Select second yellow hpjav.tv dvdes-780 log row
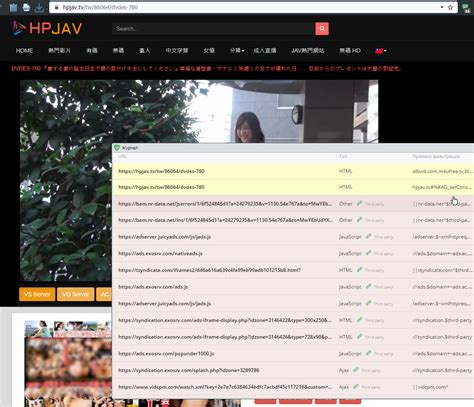The image size is (474, 407). pyautogui.click(x=293, y=187)
